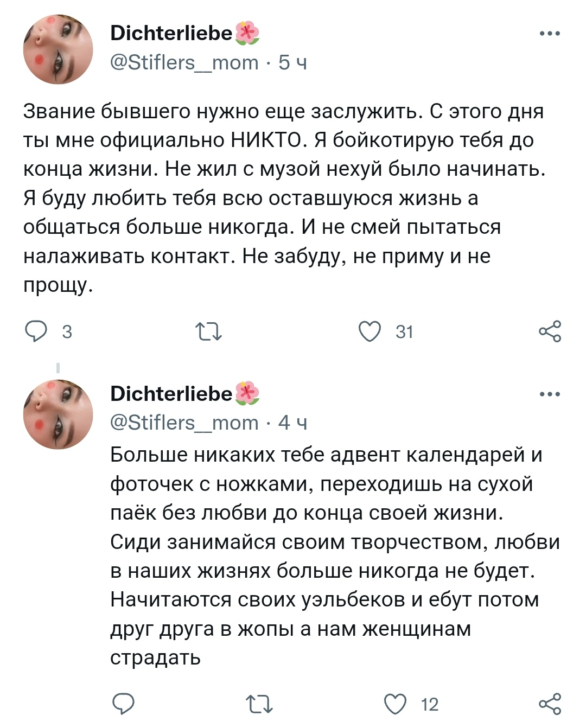Open Dichterliebe's avatar on the first tweet
Image resolution: width=586 pixels, height=728 pixels.
pos(58,49)
